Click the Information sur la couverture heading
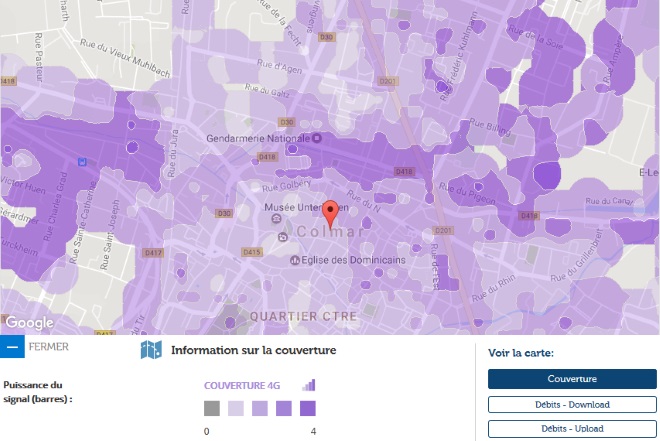 coord(253,350)
